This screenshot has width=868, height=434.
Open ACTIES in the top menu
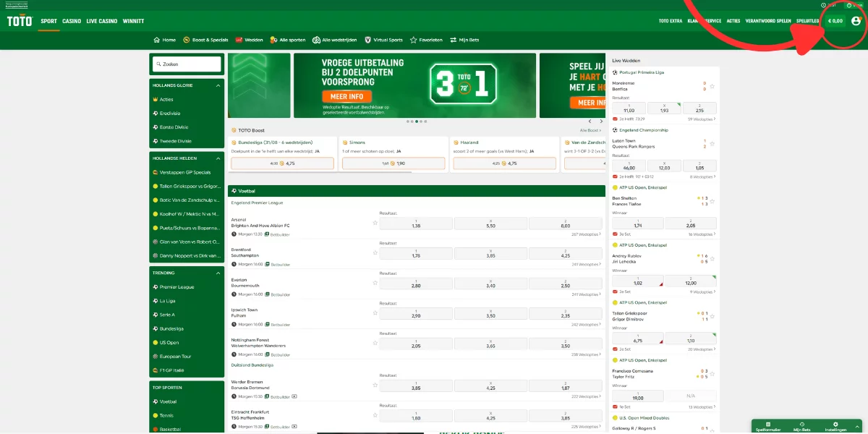(733, 21)
